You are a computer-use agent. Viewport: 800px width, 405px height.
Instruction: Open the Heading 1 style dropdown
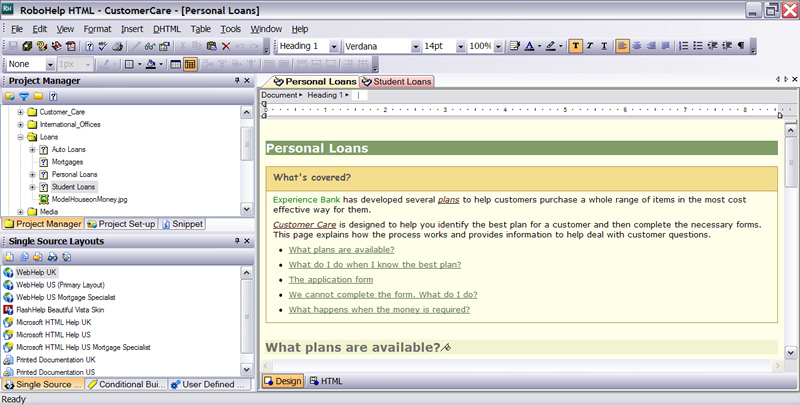point(334,46)
